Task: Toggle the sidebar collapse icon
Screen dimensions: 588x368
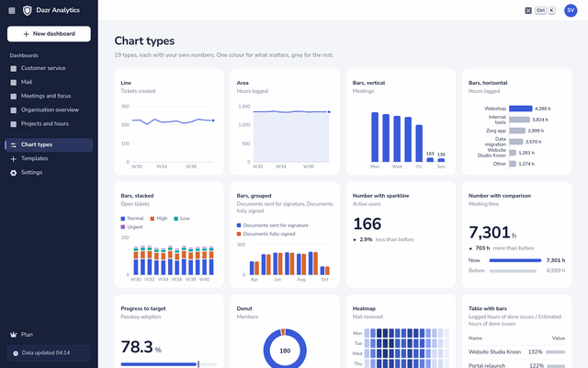Action: (12, 10)
